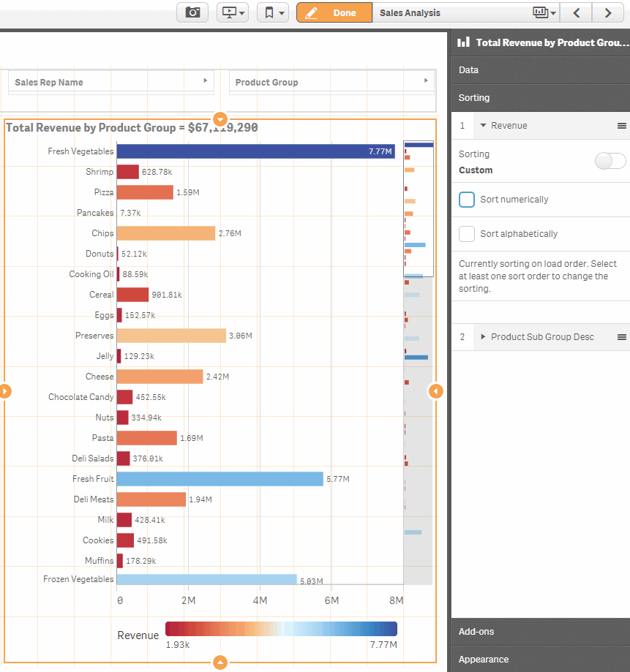The image size is (630, 672).
Task: Grab the menu handle next to Revenue sorting item
Action: coord(620,125)
